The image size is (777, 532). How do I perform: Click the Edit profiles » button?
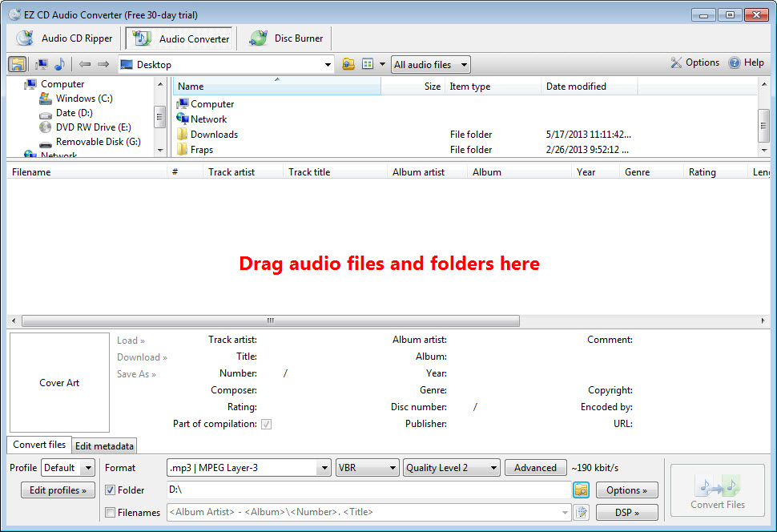(58, 490)
